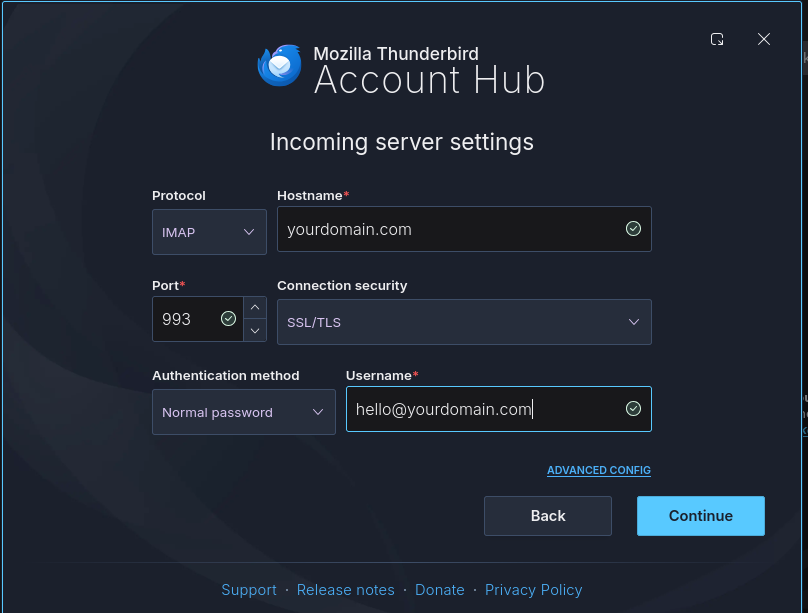Image resolution: width=808 pixels, height=613 pixels.
Task: Click the valid checkmark icon in Hostname field
Action: 633,229
